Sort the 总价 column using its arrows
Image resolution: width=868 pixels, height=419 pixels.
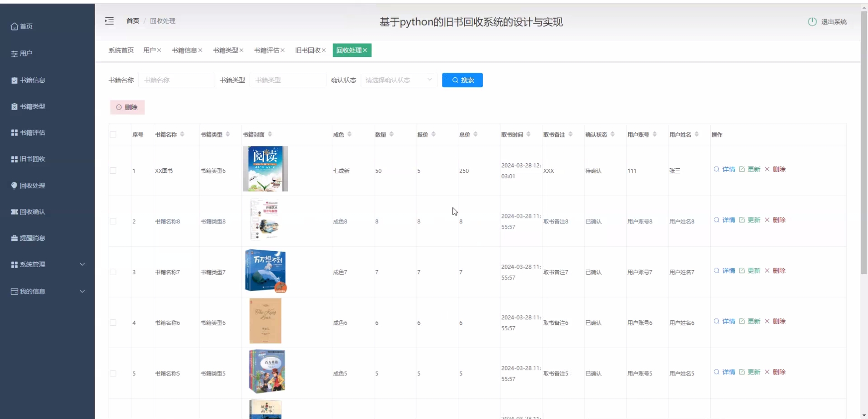point(476,134)
